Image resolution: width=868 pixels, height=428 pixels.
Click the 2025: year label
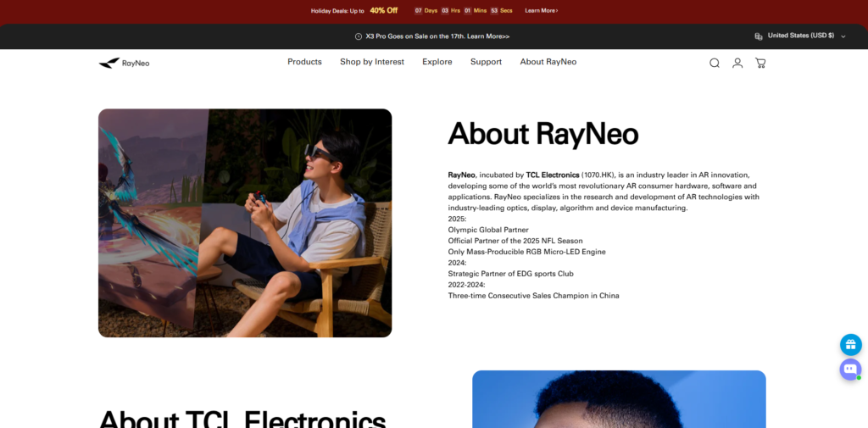point(457,219)
